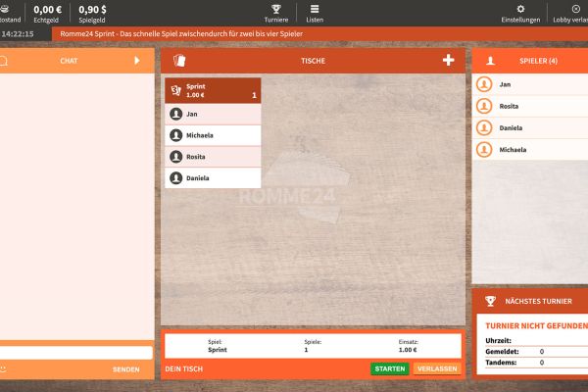Click Daniela's avatar in Spieler panel
Screen dimensions: 588x392
click(x=483, y=128)
